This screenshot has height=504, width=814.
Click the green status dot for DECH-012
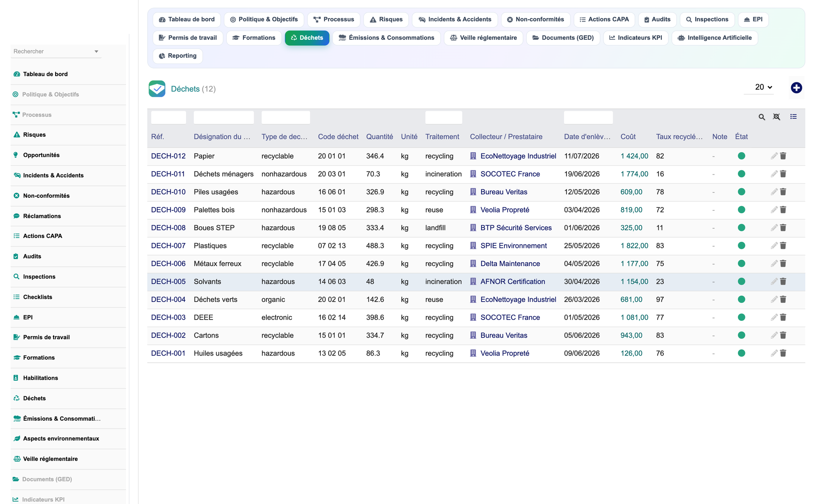741,156
